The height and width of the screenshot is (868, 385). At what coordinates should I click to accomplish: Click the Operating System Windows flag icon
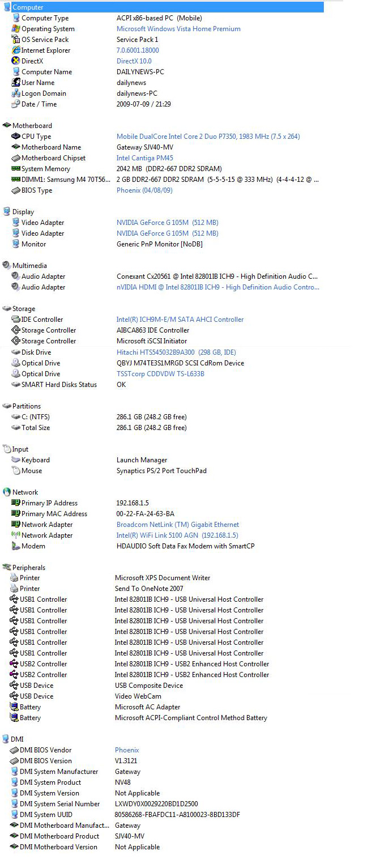click(x=16, y=29)
